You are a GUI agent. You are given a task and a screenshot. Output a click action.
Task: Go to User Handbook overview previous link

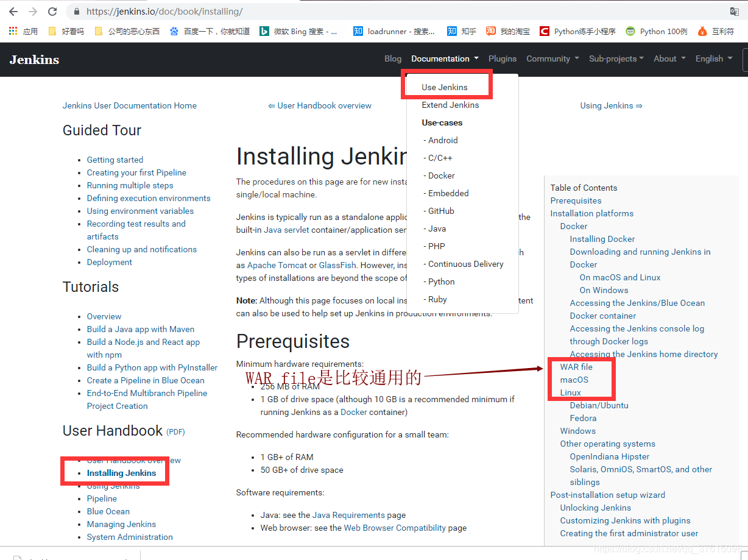pyautogui.click(x=320, y=105)
